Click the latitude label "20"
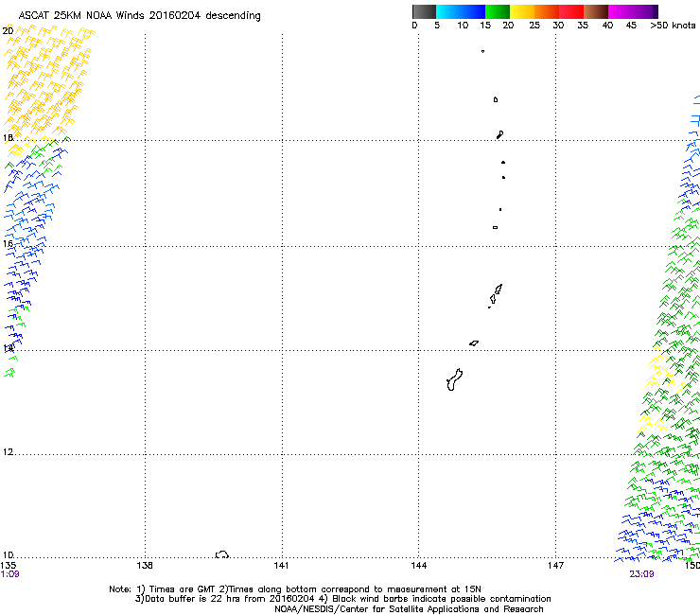The height and width of the screenshot is (615, 700). click(8, 31)
